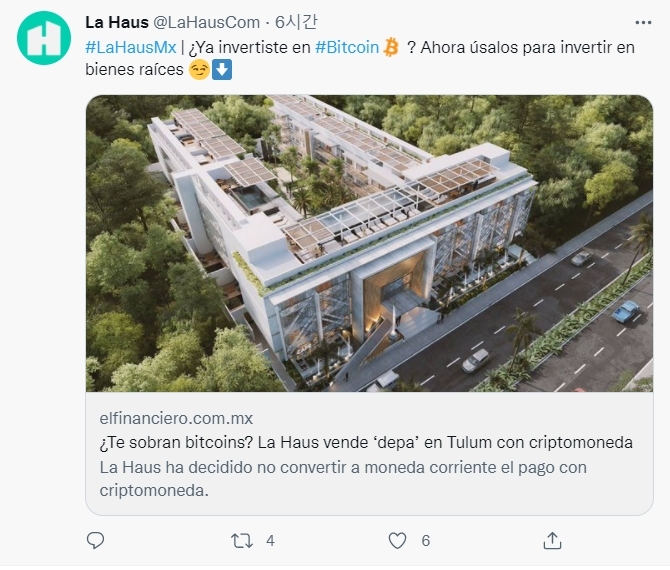Open the La Haus display name
Image resolution: width=670 pixels, height=570 pixels.
pos(117,22)
